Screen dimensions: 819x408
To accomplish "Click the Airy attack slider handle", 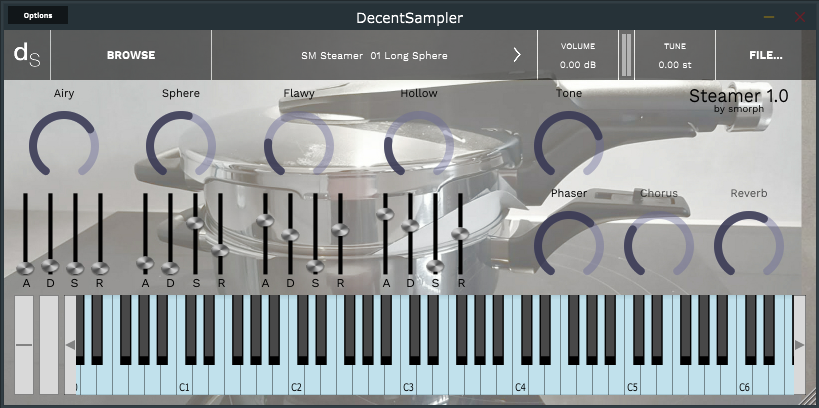I will pos(26,267).
